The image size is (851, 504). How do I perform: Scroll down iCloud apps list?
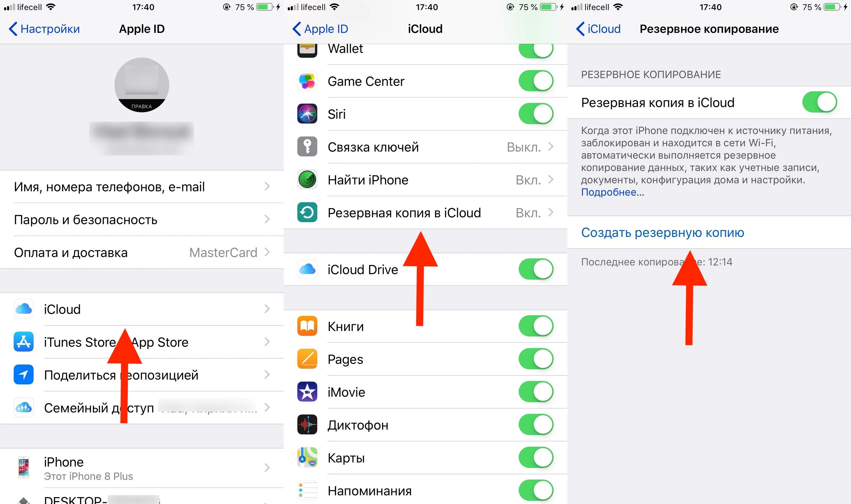426,390
